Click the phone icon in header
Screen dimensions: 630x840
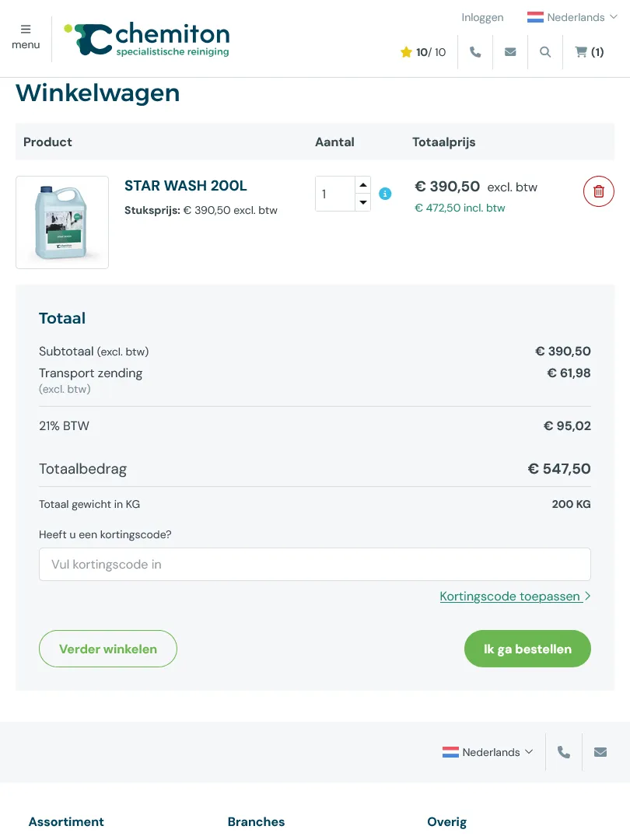(475, 52)
